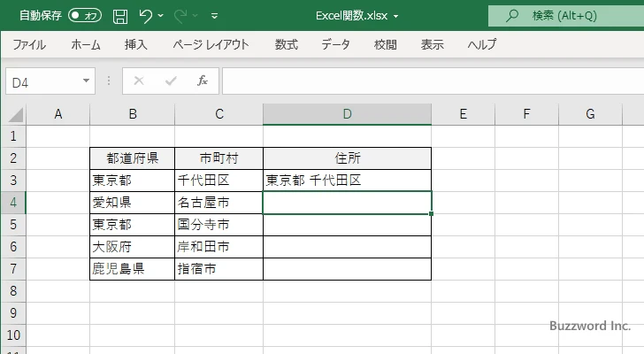Image resolution: width=644 pixels, height=354 pixels.
Task: Select empty 住所 cell beside 岸和田市
Action: (347, 247)
